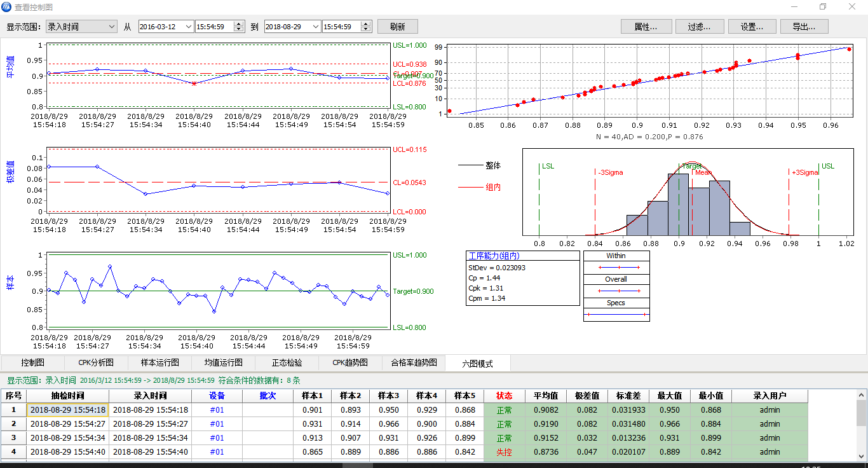Select the 正态检验 tab
This screenshot has height=468, width=868.
287,363
